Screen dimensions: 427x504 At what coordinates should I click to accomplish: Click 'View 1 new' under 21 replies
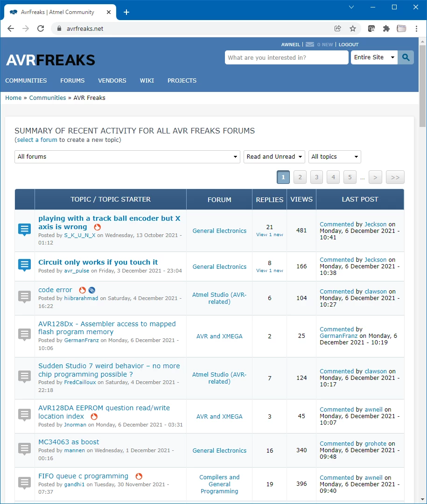point(269,235)
